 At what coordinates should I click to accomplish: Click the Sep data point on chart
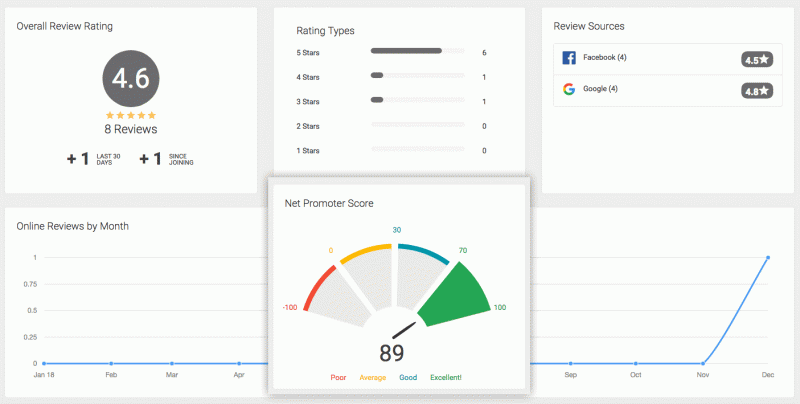coord(570,364)
